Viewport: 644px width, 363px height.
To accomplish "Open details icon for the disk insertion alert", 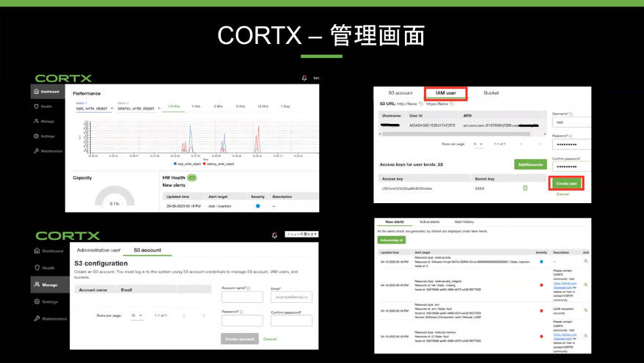I will [585, 261].
